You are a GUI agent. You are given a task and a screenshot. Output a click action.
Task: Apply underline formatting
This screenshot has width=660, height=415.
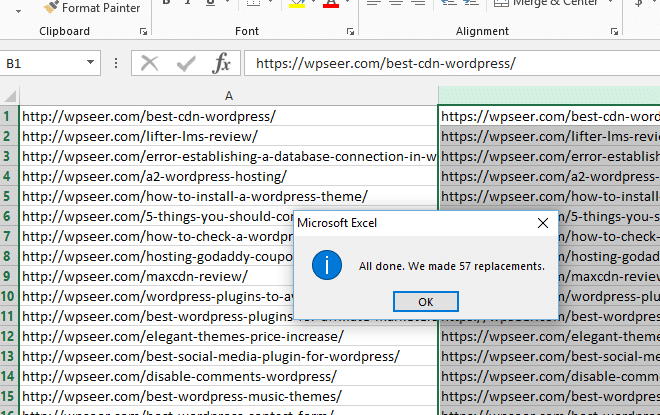(x=210, y=3)
